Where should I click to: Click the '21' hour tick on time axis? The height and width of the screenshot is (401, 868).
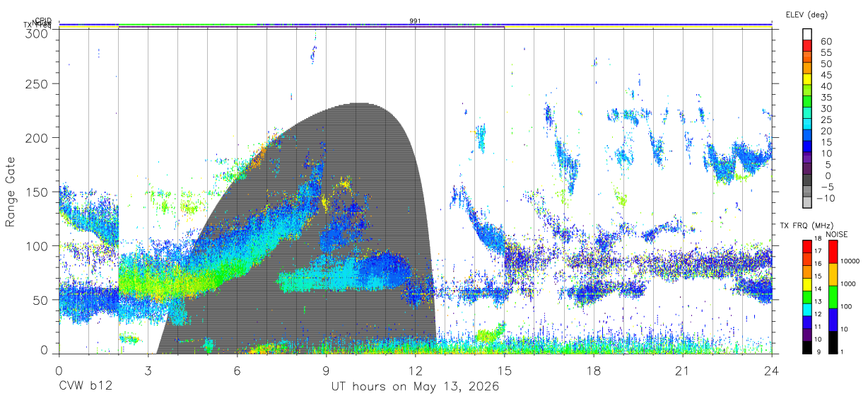click(x=683, y=370)
